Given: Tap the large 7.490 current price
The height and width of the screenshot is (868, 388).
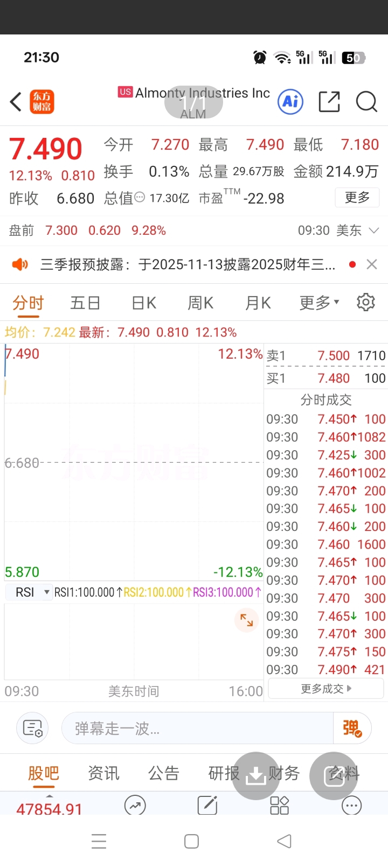Looking at the screenshot, I should [x=46, y=149].
